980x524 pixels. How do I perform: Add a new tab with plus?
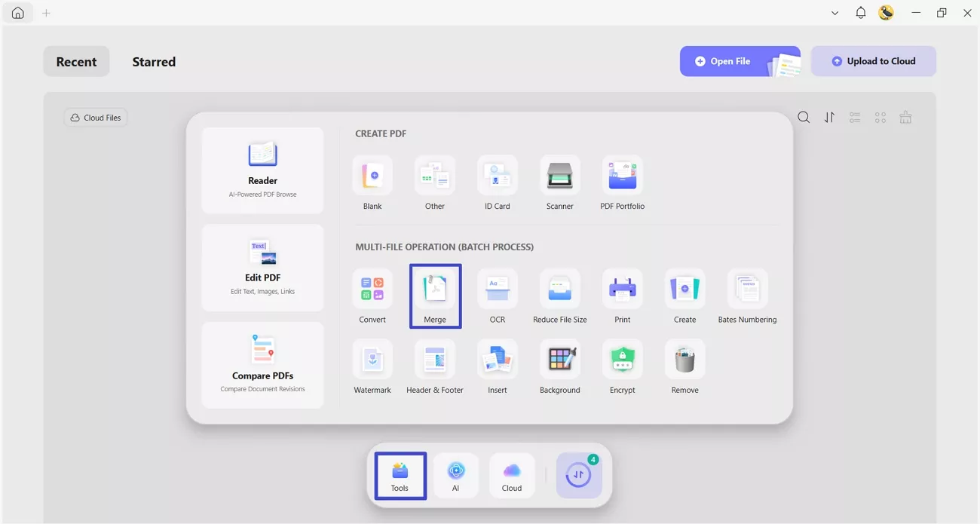46,13
